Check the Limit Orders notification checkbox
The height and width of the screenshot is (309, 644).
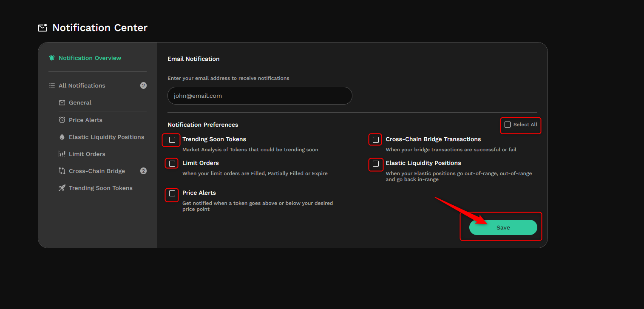point(172,163)
